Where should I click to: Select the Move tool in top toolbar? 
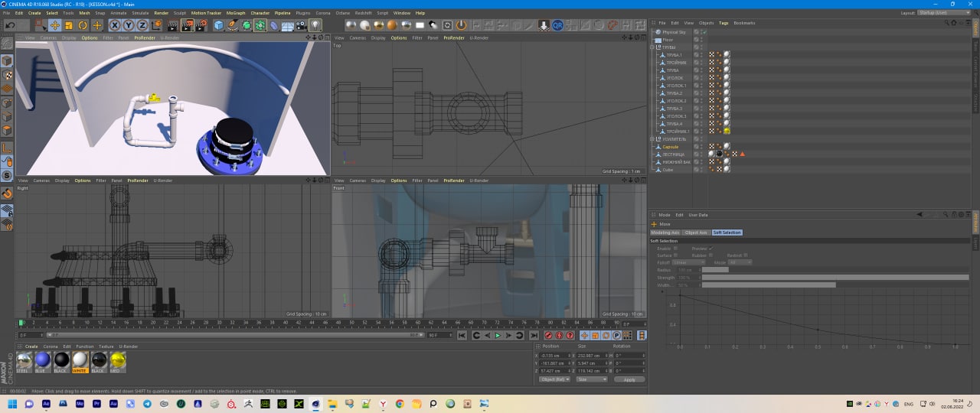pos(55,25)
